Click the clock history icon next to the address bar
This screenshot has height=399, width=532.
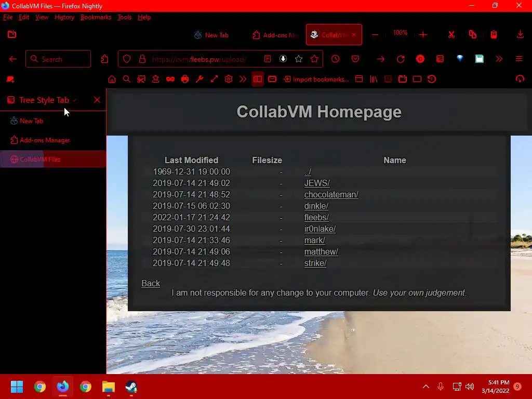335,59
